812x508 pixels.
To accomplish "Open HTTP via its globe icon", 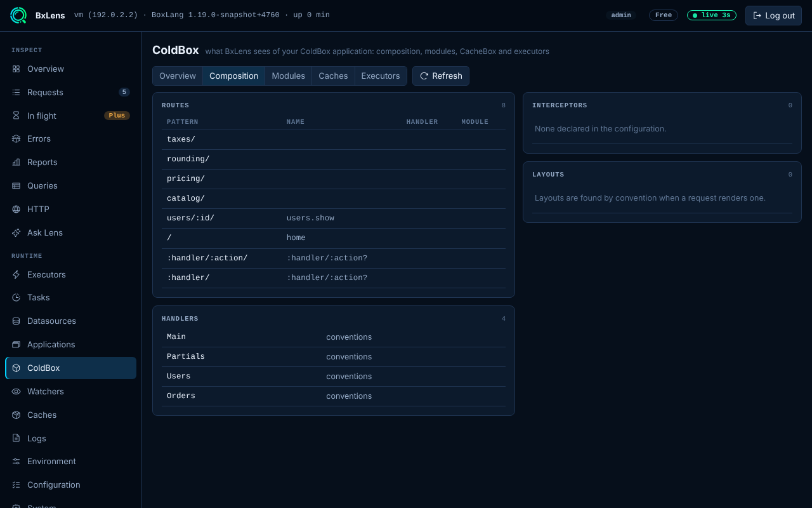I will 16,209.
